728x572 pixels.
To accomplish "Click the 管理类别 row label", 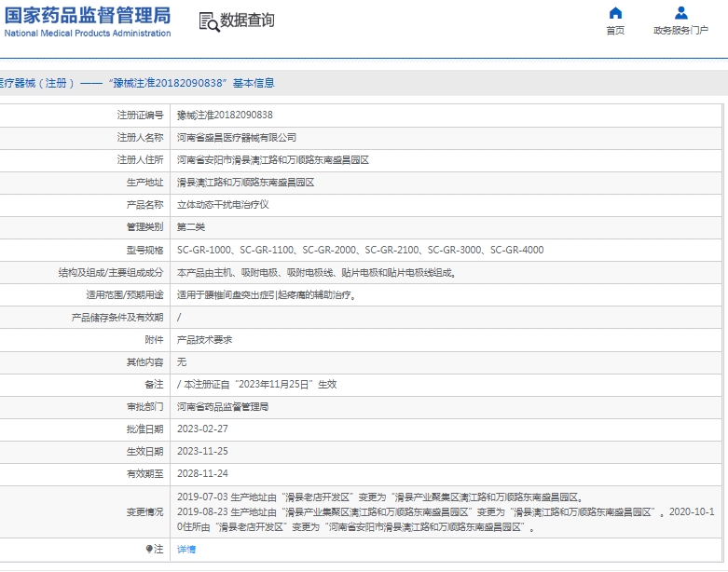I will [144, 227].
